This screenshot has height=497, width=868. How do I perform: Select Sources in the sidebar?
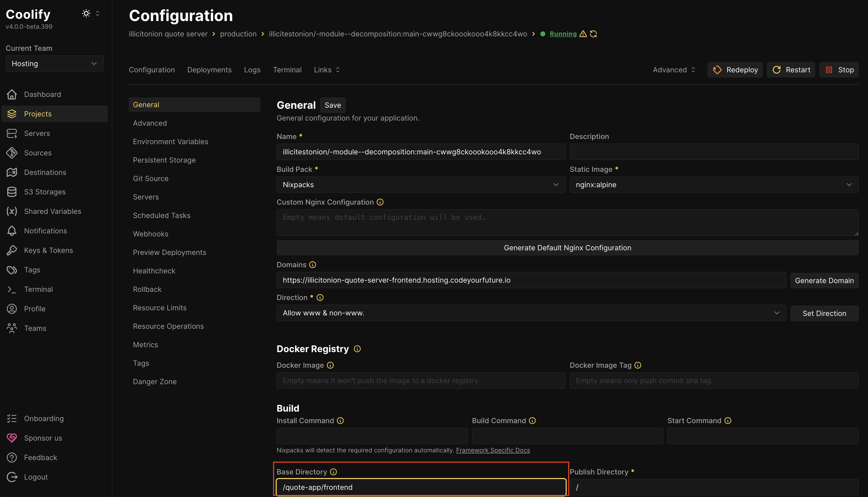click(37, 153)
